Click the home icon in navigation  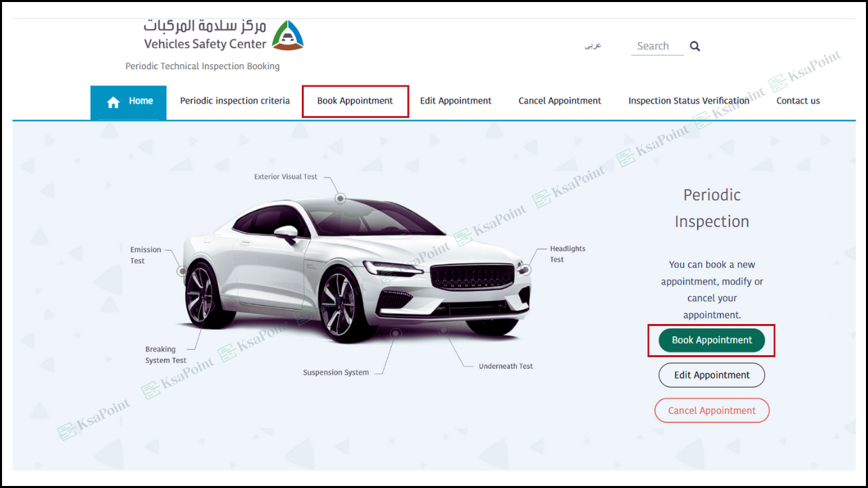113,102
